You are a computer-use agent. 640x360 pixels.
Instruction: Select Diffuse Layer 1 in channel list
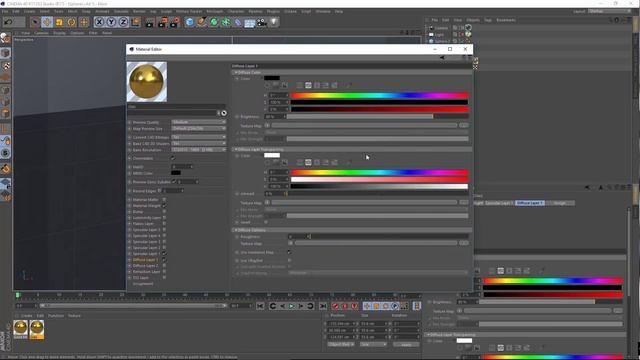[x=145, y=260]
